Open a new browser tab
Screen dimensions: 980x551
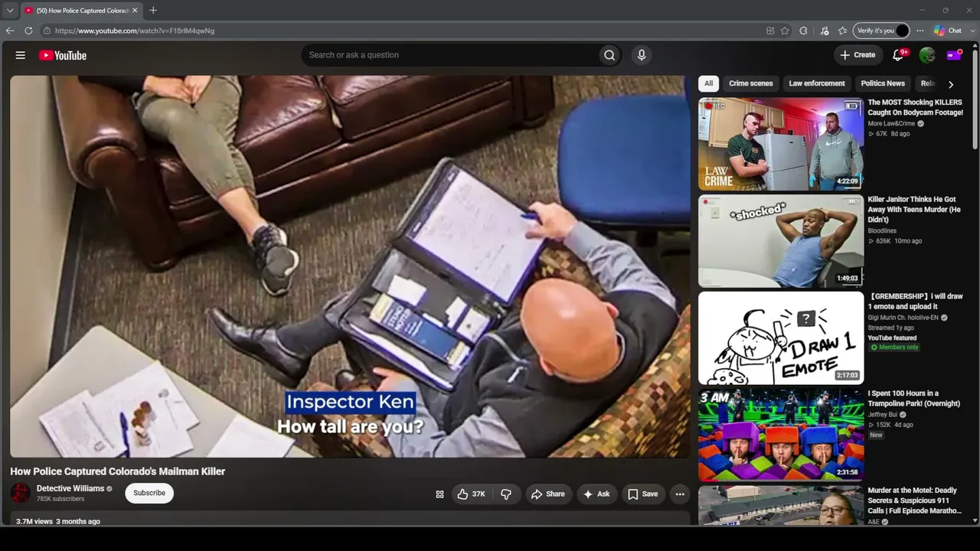pyautogui.click(x=153, y=10)
